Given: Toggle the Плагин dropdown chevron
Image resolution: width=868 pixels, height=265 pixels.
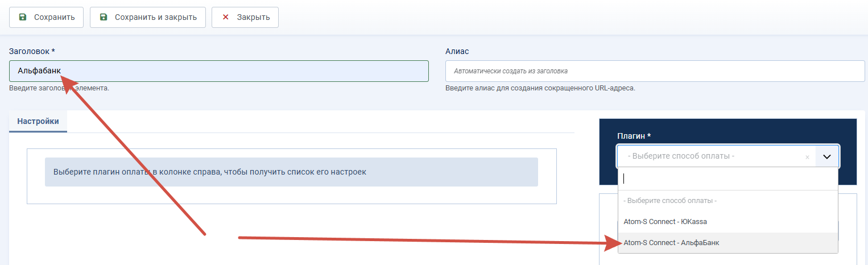Looking at the screenshot, I should [x=827, y=156].
